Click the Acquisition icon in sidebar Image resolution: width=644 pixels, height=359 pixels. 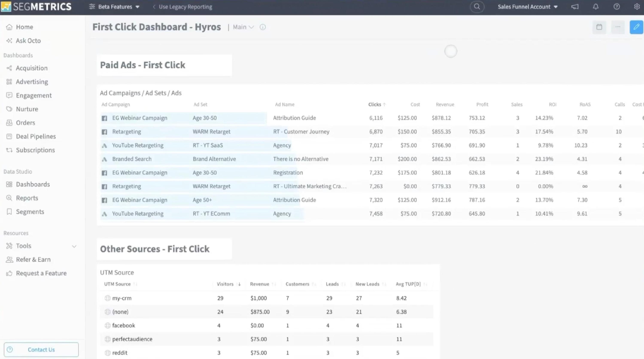click(9, 68)
